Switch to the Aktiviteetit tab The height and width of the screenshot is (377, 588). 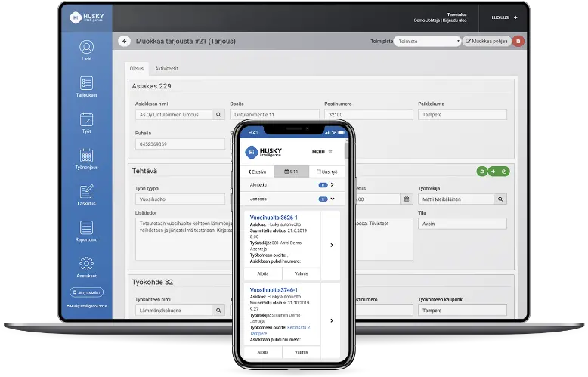[166, 69]
